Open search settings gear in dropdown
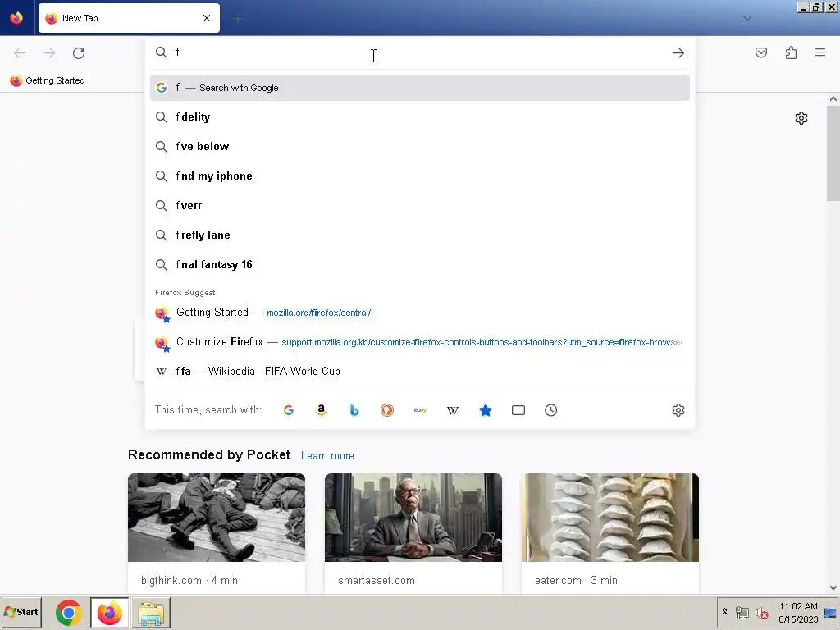This screenshot has width=840, height=630. [678, 410]
